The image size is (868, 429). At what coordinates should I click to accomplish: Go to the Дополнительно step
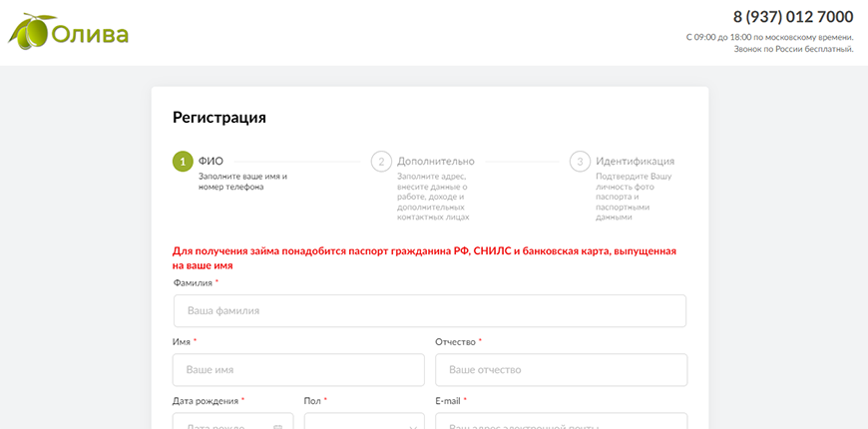point(436,161)
